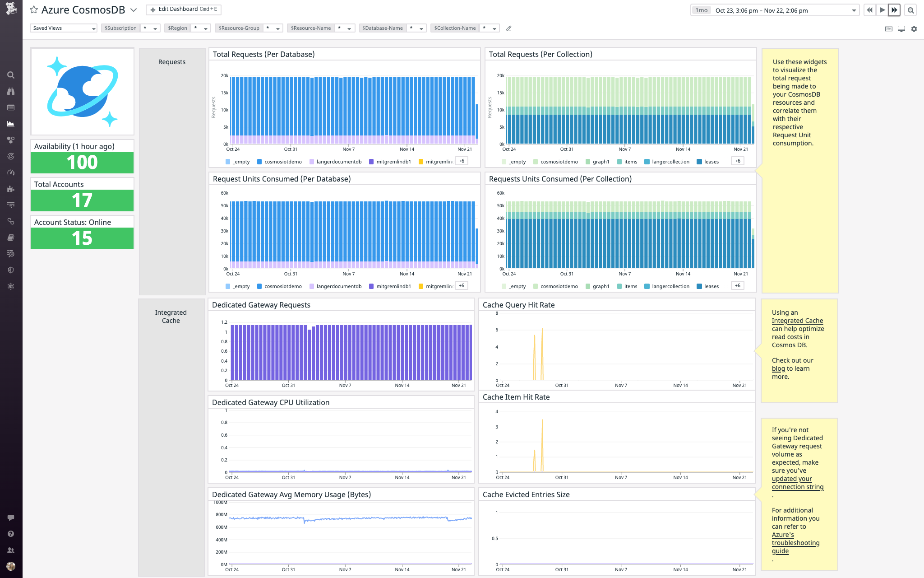
Task: Select the Infrastructure hexagons icon
Action: (11, 140)
